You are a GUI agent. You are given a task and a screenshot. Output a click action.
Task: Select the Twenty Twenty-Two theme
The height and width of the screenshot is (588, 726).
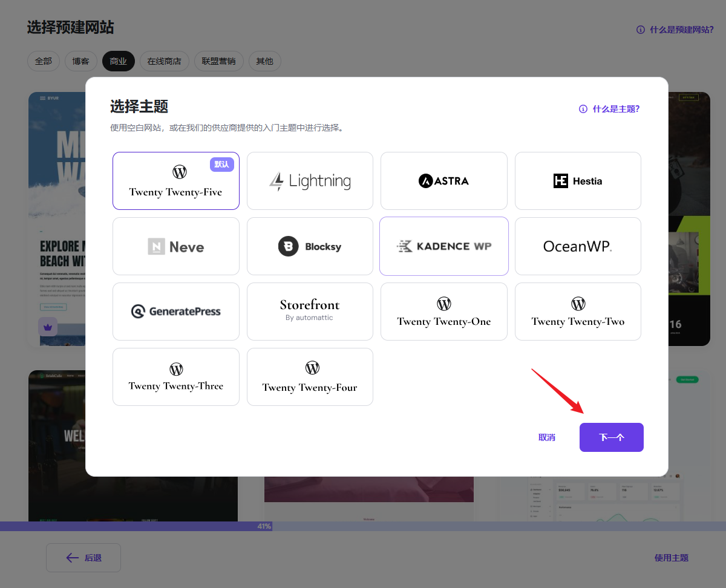578,312
